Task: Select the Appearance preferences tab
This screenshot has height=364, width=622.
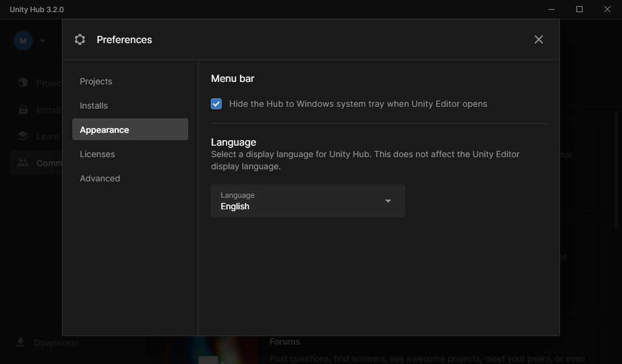Action: pyautogui.click(x=130, y=129)
